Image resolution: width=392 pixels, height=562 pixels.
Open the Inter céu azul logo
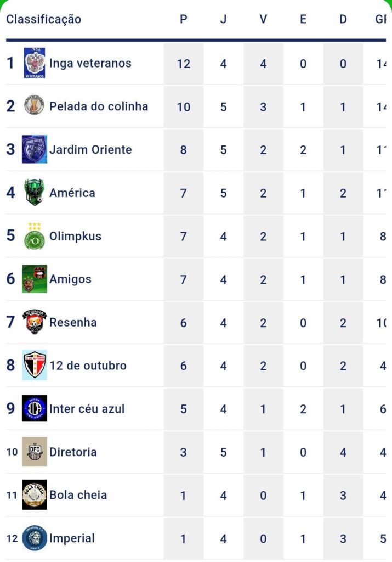tap(35, 408)
